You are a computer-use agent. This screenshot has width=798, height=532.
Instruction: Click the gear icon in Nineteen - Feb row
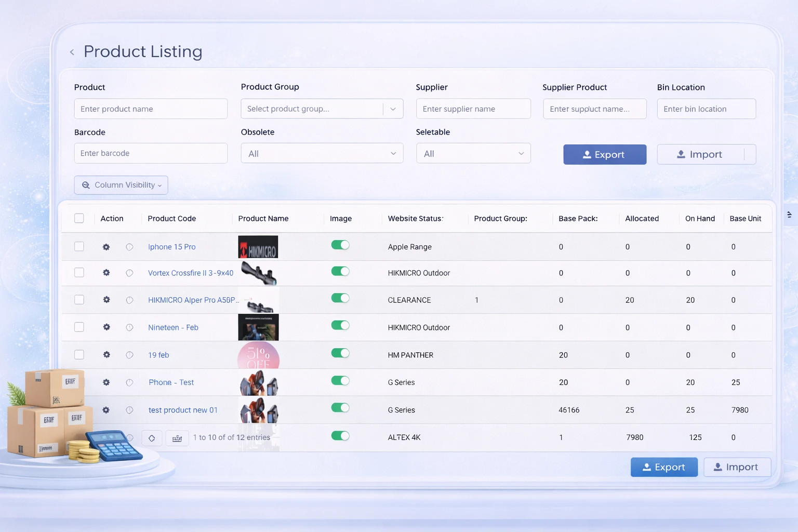click(x=106, y=327)
